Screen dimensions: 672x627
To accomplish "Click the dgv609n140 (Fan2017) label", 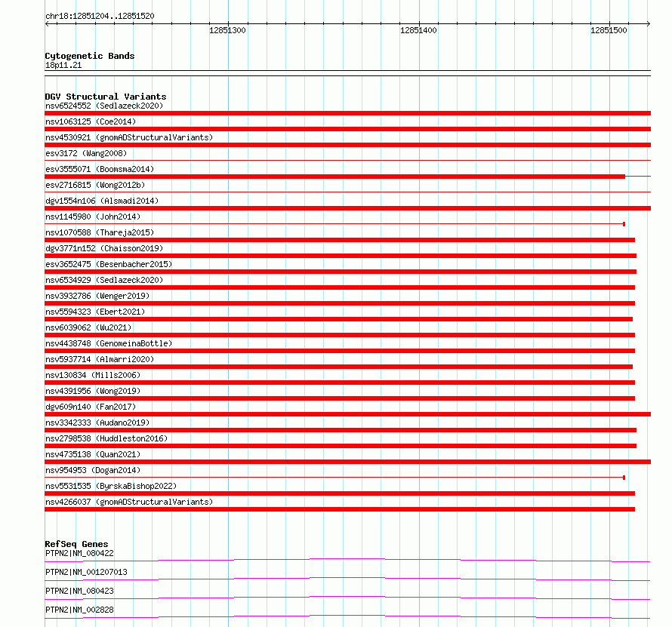I will click(91, 407).
